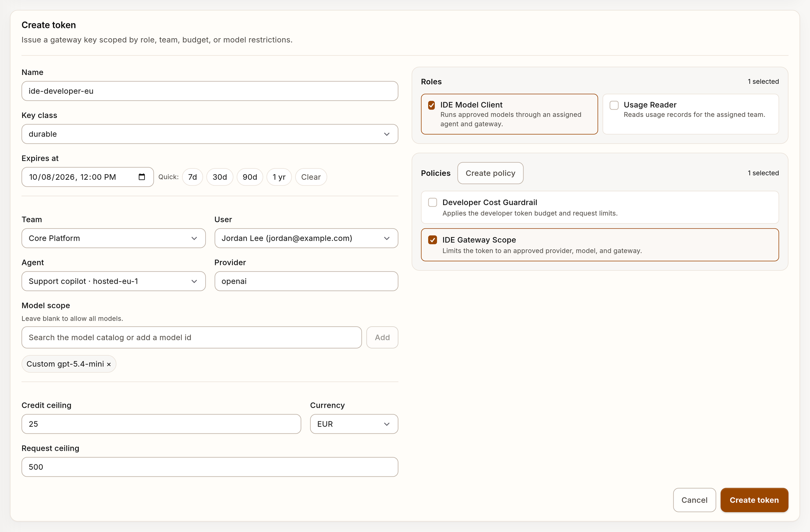
Task: Click the IDE Gateway Scope description text
Action: point(542,251)
